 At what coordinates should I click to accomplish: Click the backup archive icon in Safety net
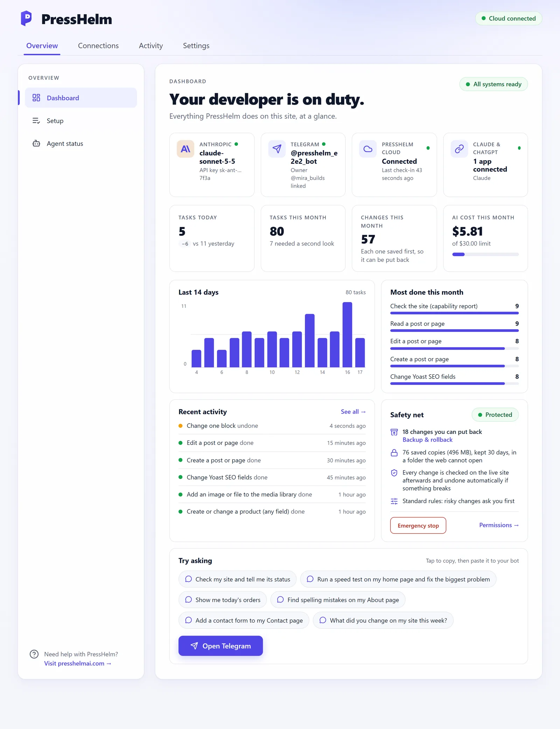coord(394,432)
